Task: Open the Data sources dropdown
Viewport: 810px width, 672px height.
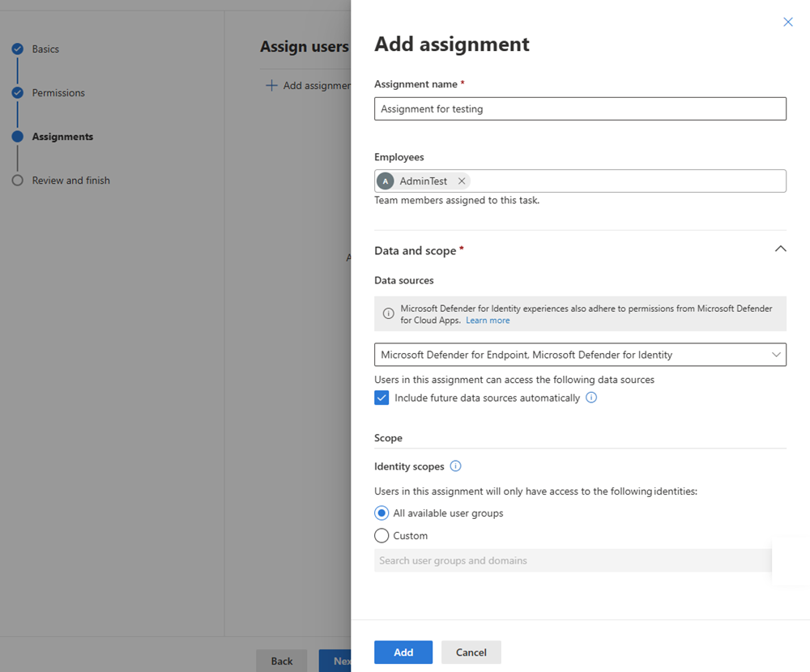Action: (x=580, y=355)
